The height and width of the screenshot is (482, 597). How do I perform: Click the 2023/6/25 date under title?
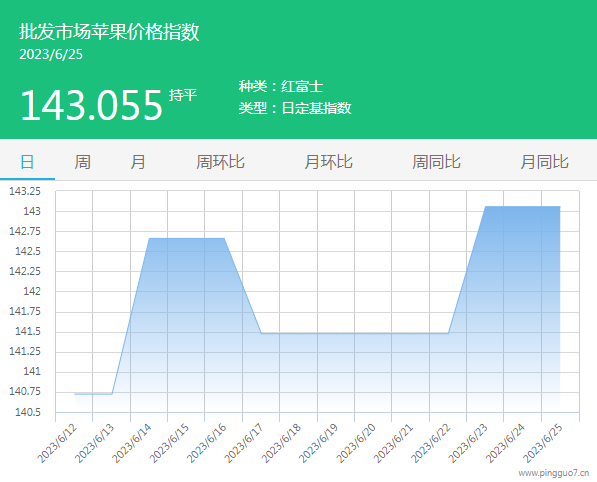coord(51,54)
